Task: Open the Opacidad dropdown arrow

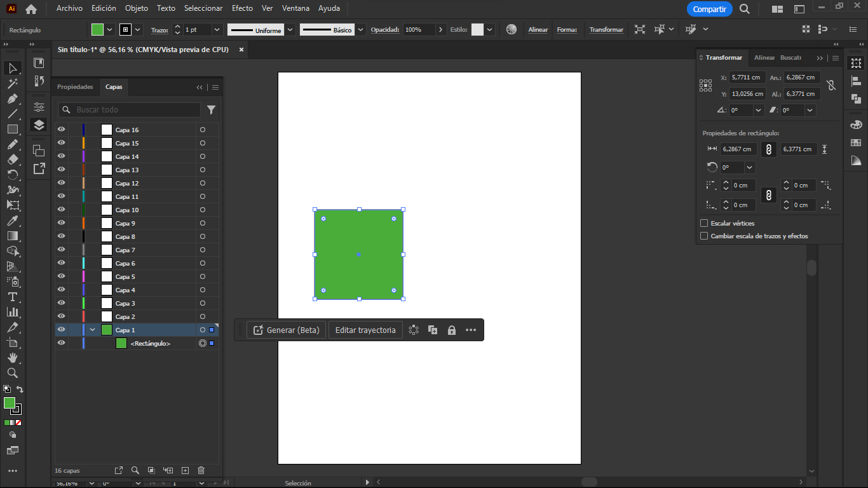Action: (x=440, y=29)
